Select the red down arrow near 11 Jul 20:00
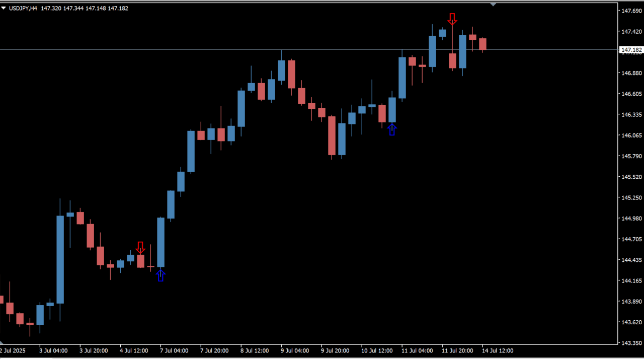644x359 pixels. (452, 19)
